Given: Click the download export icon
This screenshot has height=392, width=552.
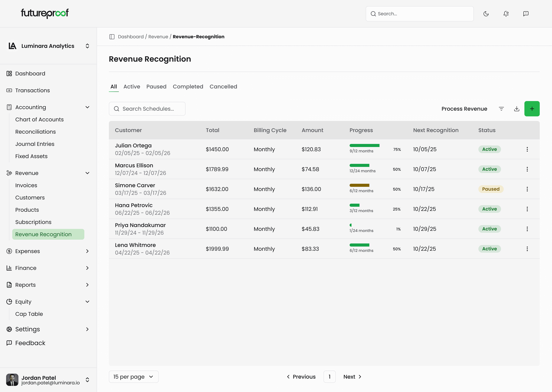Looking at the screenshot, I should pos(517,109).
